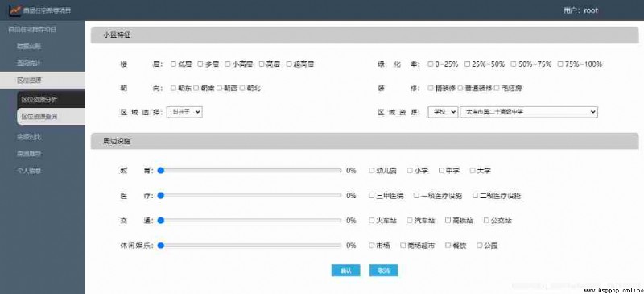The height and width of the screenshot is (294, 644).
Task: Click the 用户: root user label
Action: pyautogui.click(x=580, y=10)
